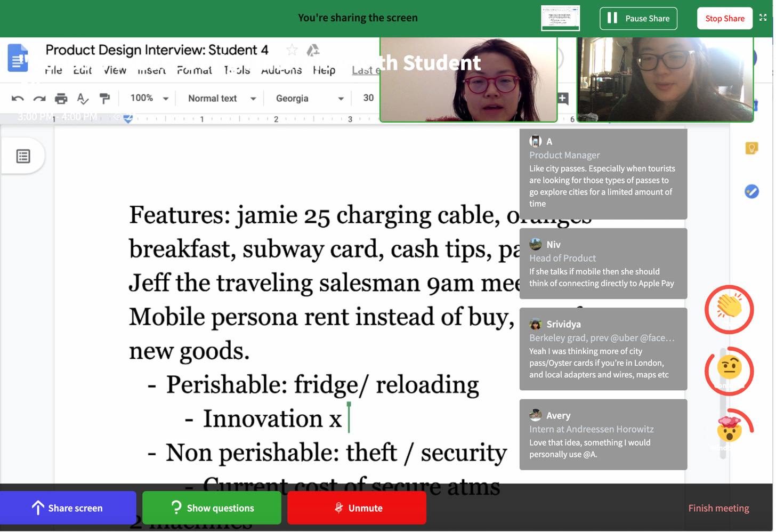776x532 pixels.
Task: Open the Tasks checkmark side-panel icon
Action: (x=751, y=191)
